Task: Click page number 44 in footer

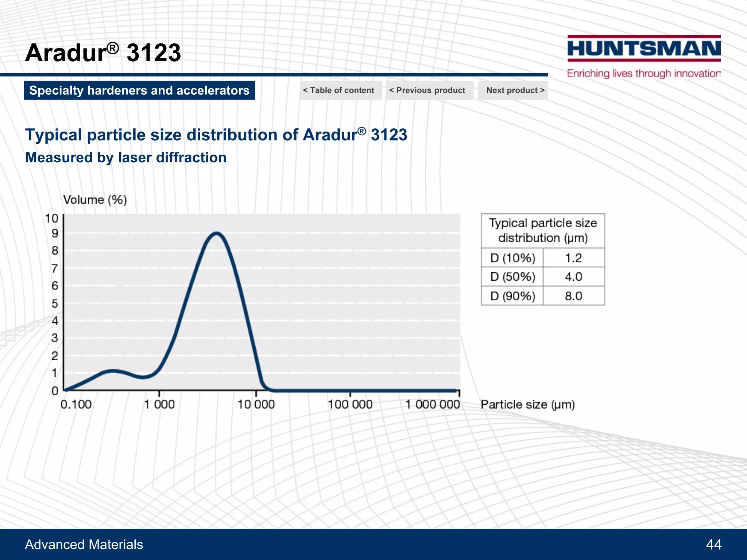Action: tap(713, 545)
